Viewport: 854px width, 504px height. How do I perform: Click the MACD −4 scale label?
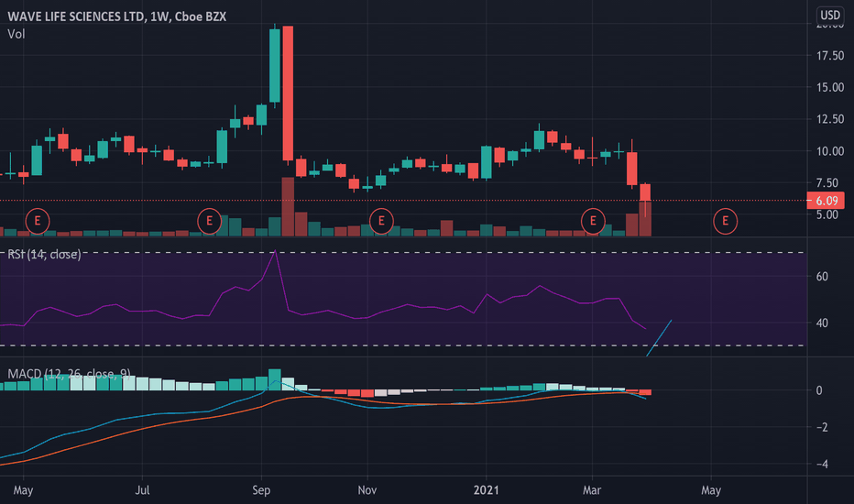coord(822,465)
